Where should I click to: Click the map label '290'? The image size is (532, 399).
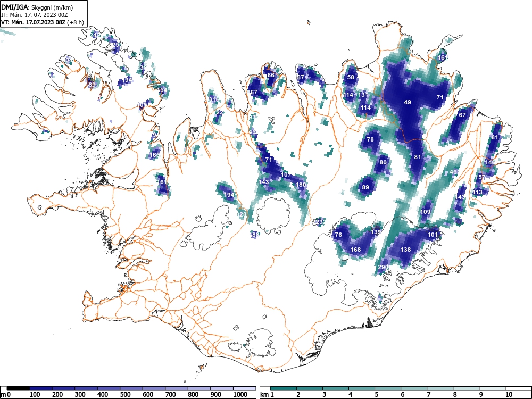[x=383, y=267]
